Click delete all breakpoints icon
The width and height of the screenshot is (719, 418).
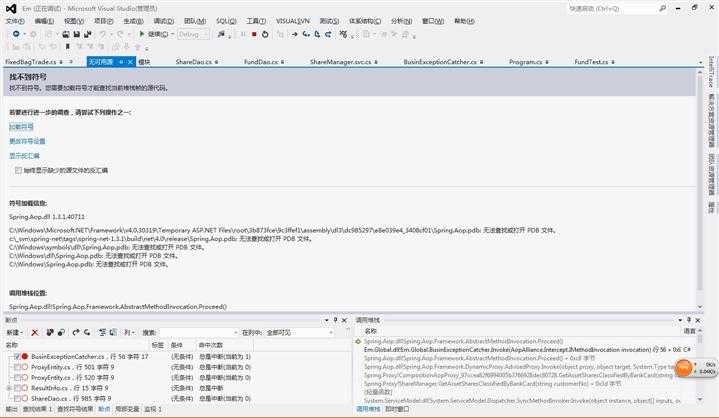pos(50,332)
